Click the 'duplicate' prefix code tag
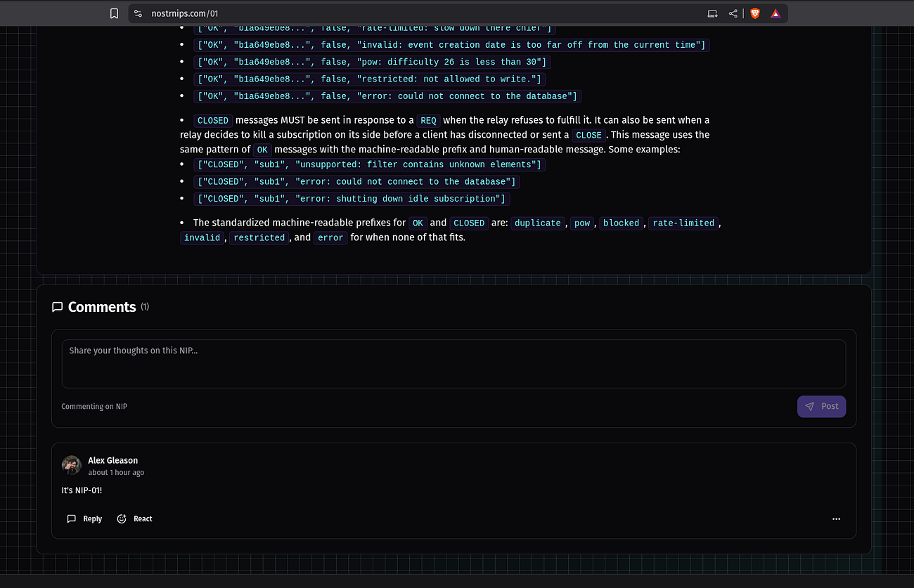Screen dimensions: 914x588 538,223
